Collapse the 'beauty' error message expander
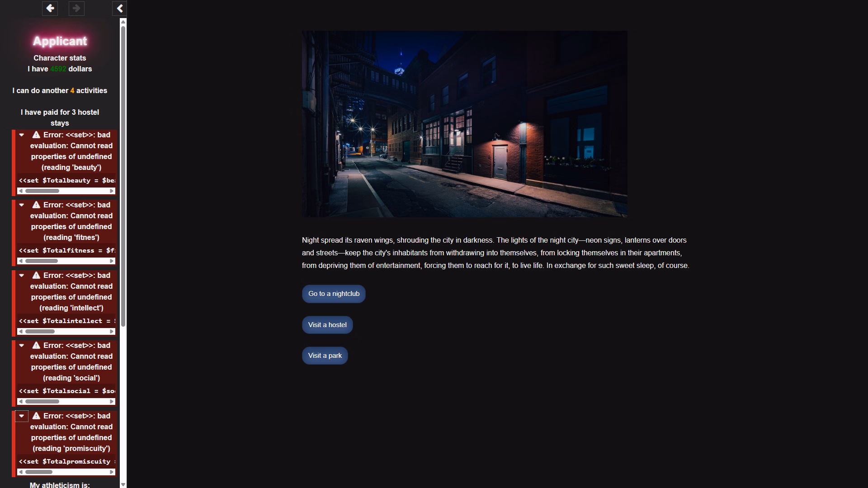This screenshot has width=868, height=488. pyautogui.click(x=22, y=135)
